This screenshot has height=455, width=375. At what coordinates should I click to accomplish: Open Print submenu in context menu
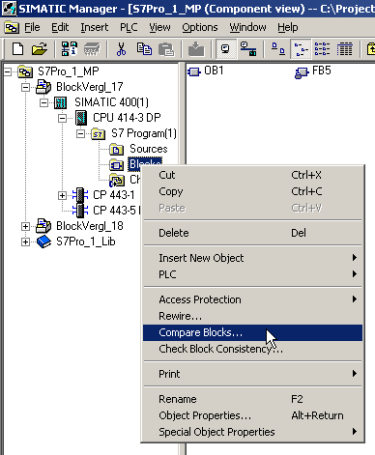[253, 374]
